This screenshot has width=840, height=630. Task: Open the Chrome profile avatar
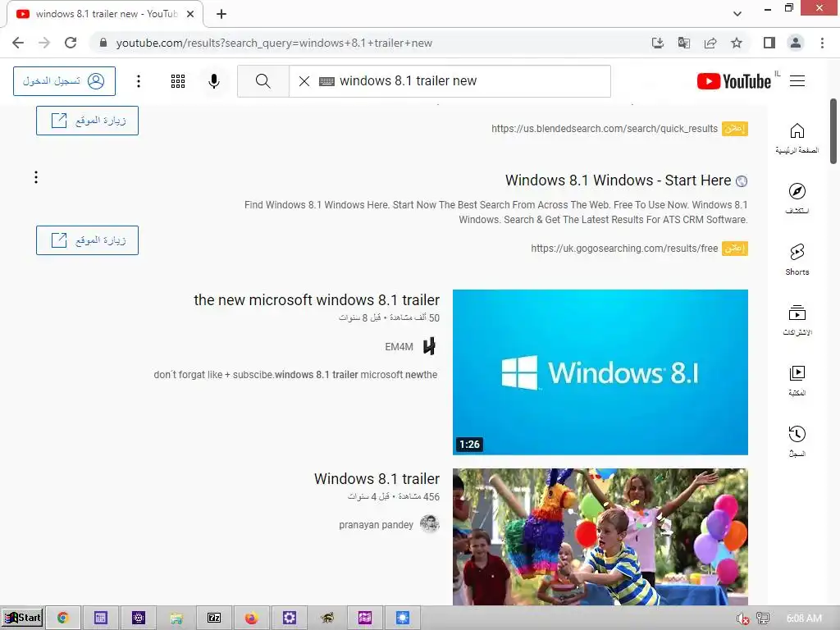tap(796, 43)
